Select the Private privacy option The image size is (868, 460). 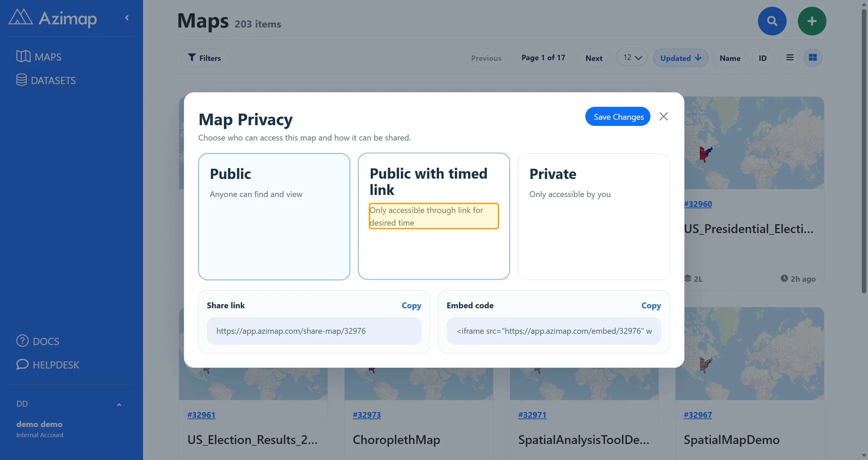(594, 217)
